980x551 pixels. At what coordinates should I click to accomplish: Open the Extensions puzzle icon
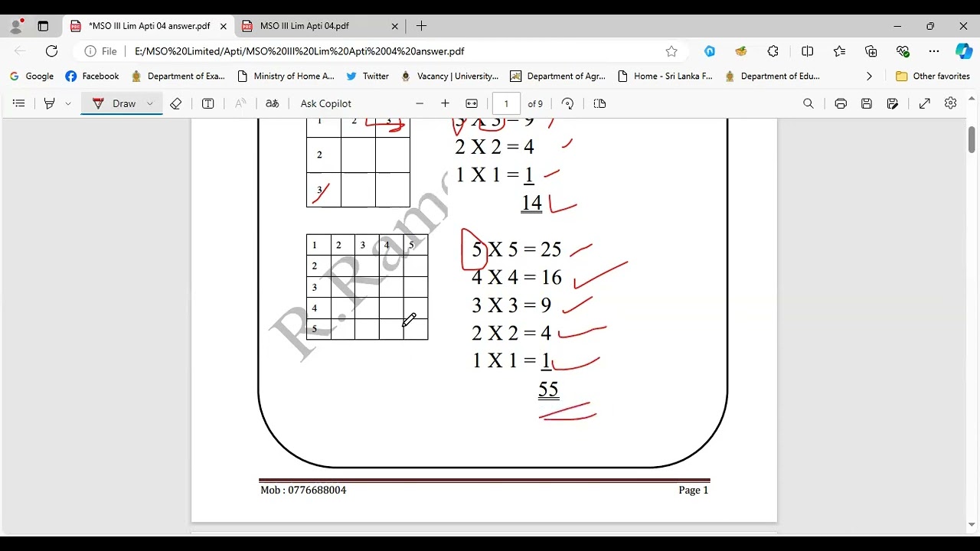[x=773, y=51]
